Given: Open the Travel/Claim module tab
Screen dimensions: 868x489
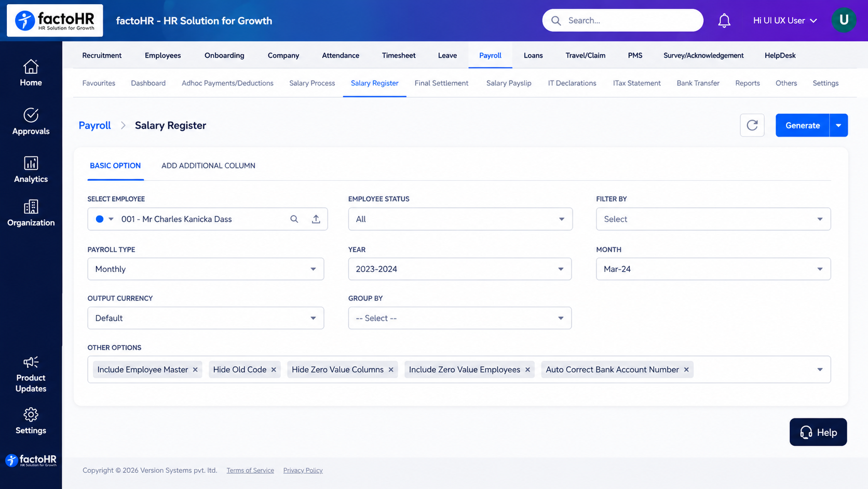Looking at the screenshot, I should 586,56.
